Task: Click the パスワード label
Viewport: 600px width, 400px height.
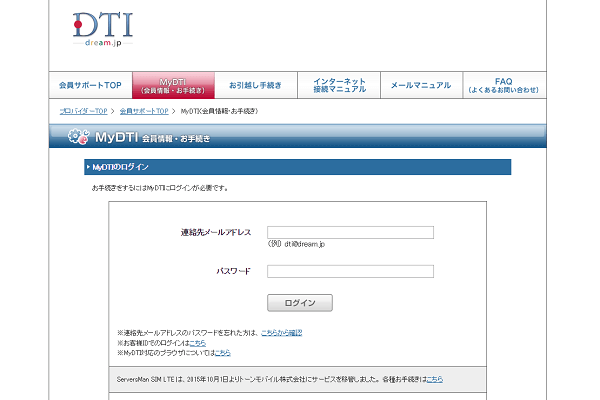Action: pos(233,271)
